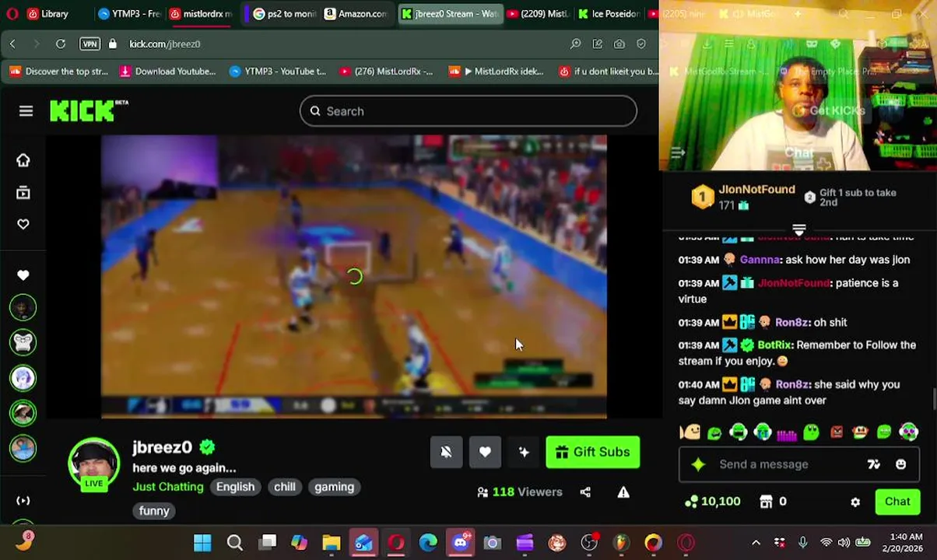937x560 pixels.
Task: Open the emoji picker smiley
Action: pyautogui.click(x=900, y=464)
